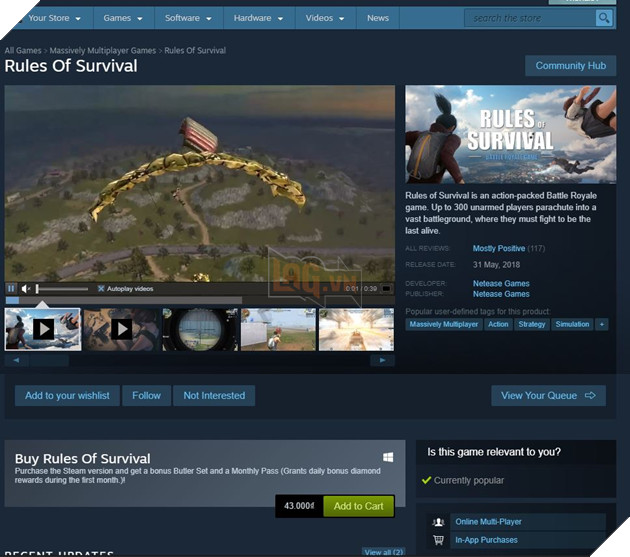View the vehicle driving screenshot thumbnail
This screenshot has height=557, width=630.
(x=356, y=330)
